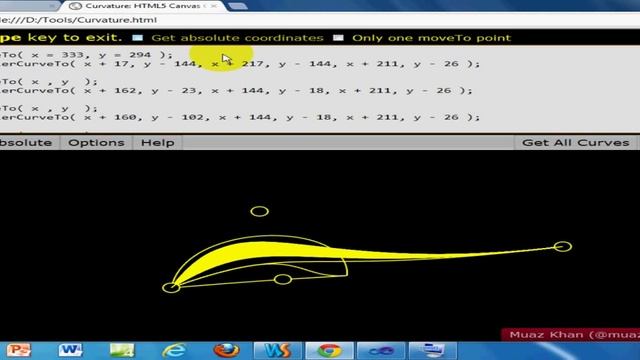Select the right end point circle

563,246
